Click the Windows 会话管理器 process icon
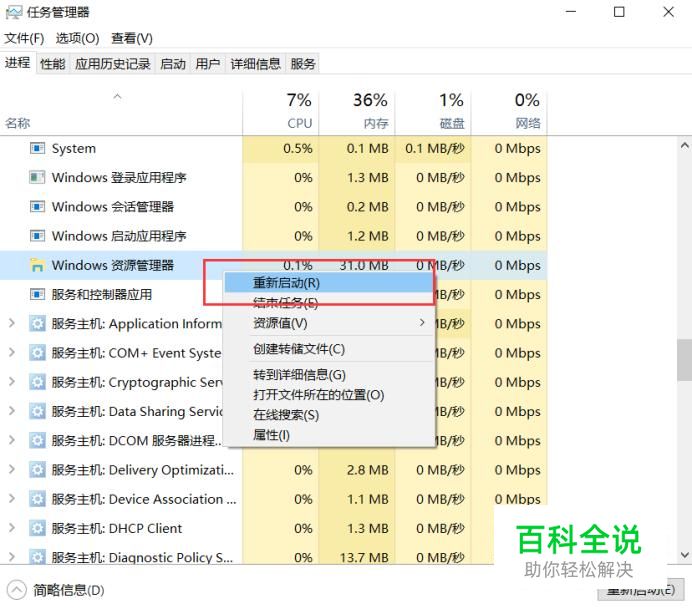The image size is (692, 614). [37, 207]
